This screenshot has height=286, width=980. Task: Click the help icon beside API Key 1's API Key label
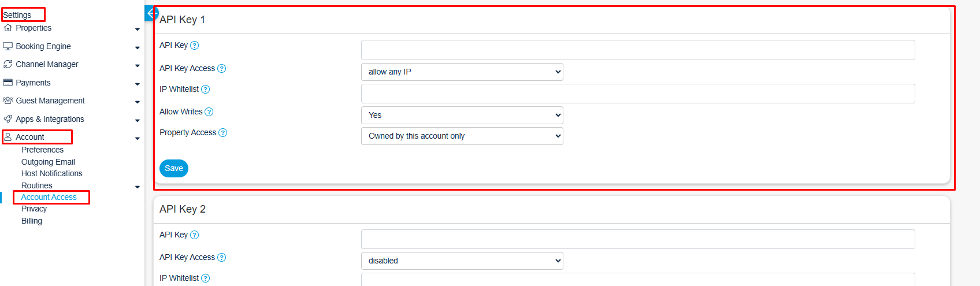click(195, 46)
